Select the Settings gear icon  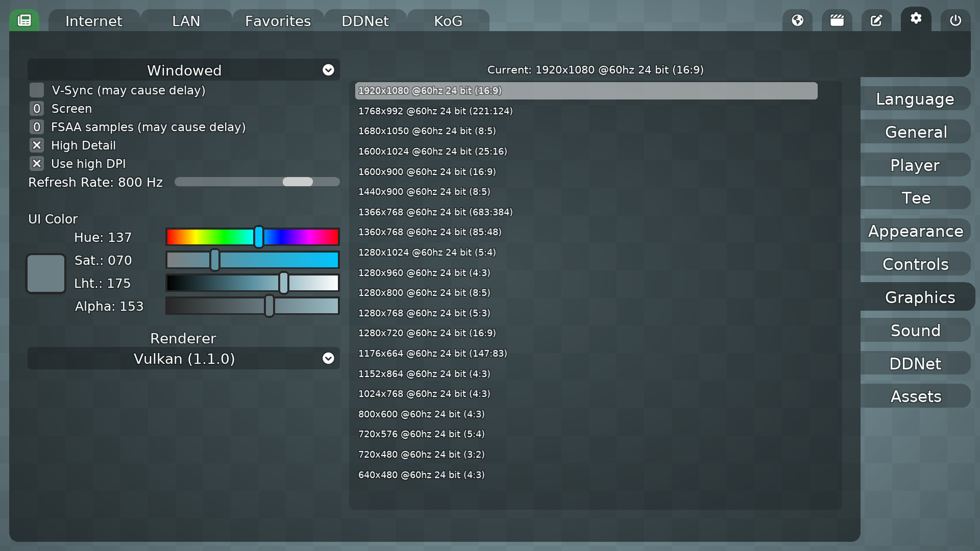coord(916,20)
